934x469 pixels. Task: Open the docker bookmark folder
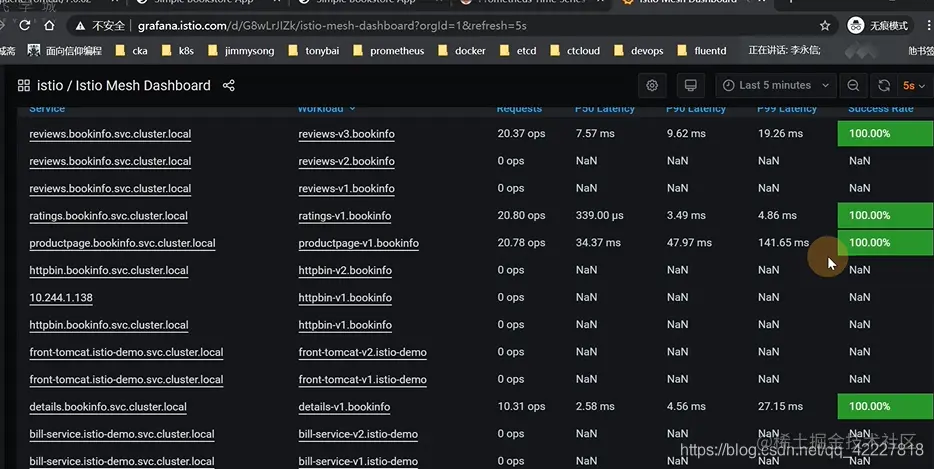click(462, 51)
